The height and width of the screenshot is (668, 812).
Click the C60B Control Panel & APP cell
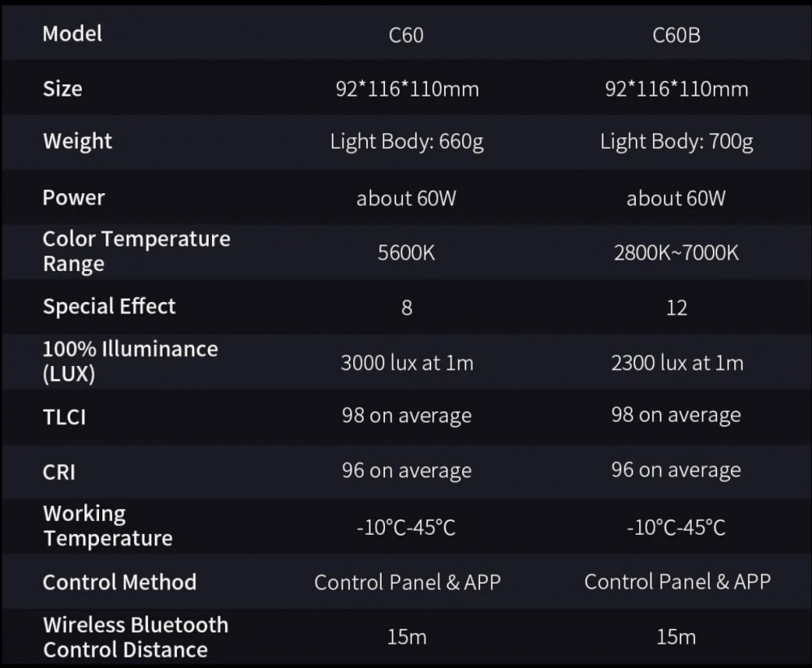pos(677,582)
